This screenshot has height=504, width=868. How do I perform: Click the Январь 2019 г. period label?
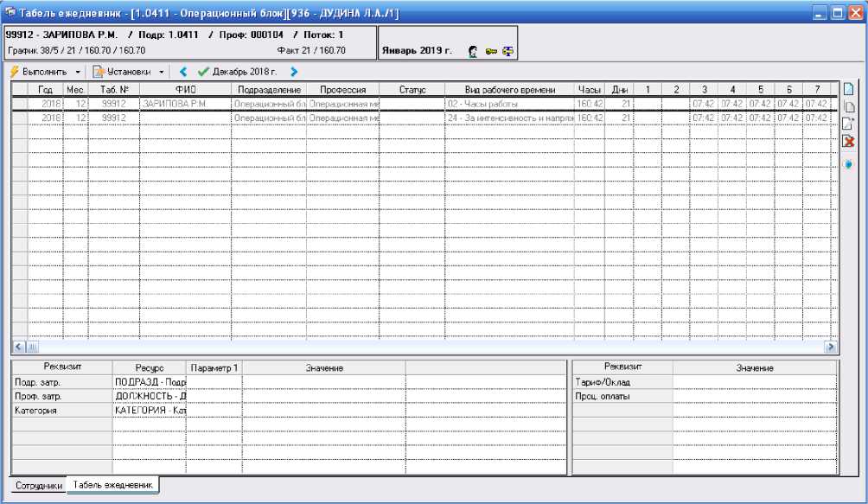click(417, 50)
